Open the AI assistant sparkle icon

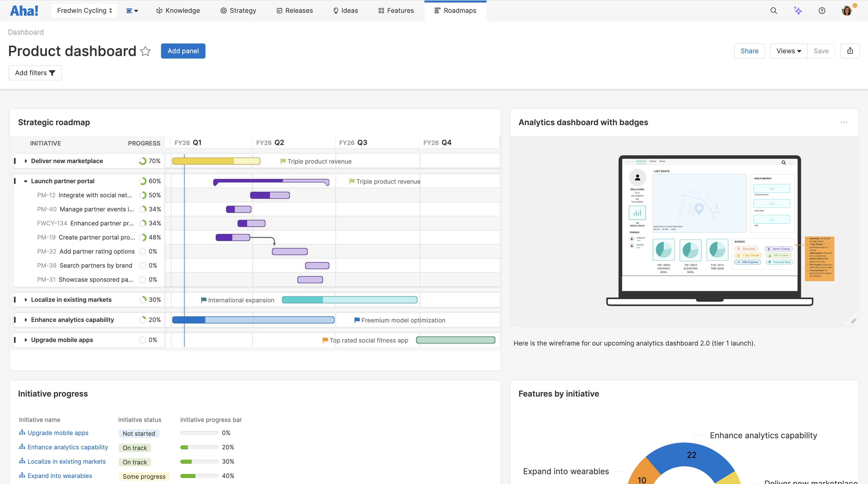[798, 11]
